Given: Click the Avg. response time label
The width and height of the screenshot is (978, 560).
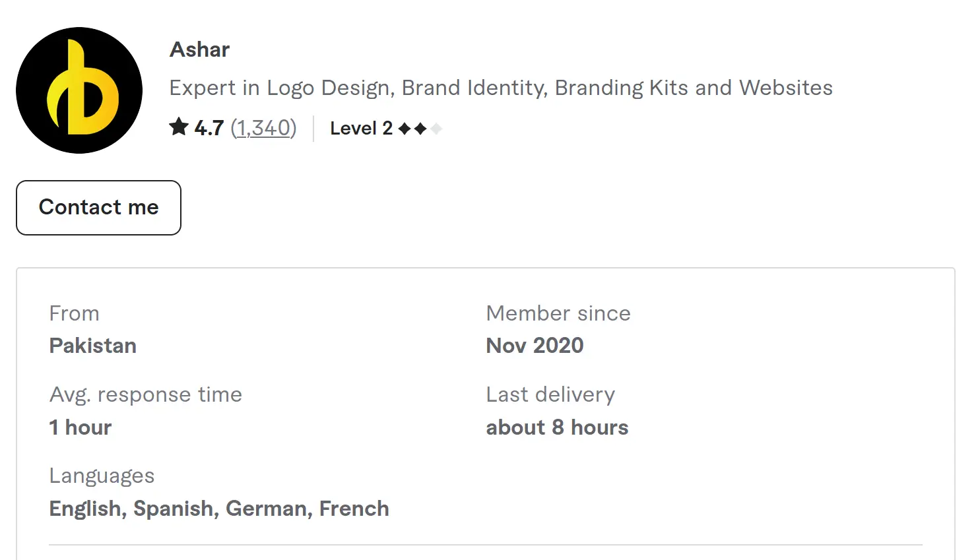Looking at the screenshot, I should [146, 394].
